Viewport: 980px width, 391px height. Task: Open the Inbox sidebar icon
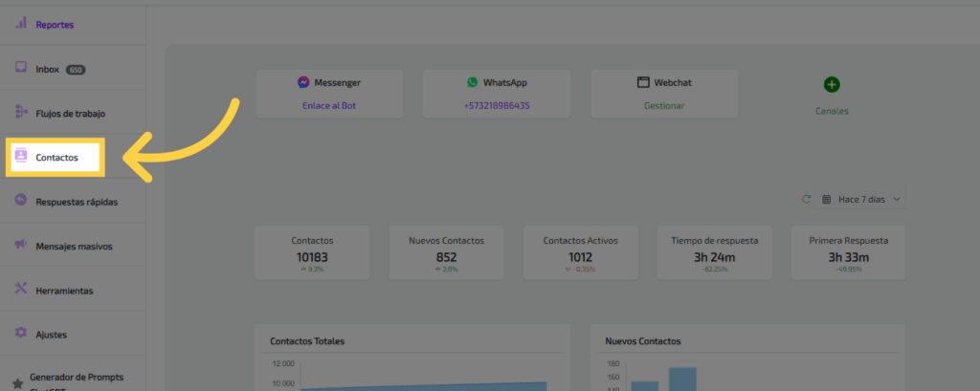(21, 69)
